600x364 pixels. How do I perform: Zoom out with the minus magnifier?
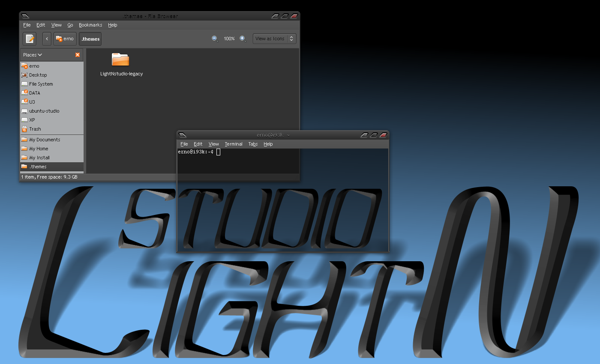(x=215, y=39)
